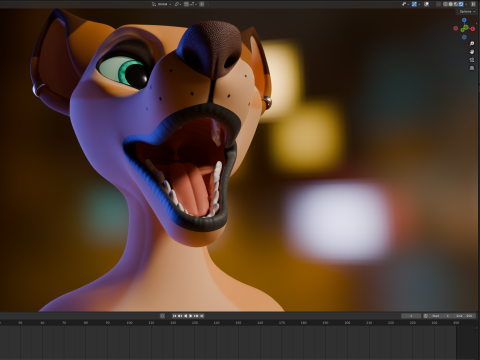Screen dimensions: 480x360
Task: Jump to the last frame
Action: (202, 316)
